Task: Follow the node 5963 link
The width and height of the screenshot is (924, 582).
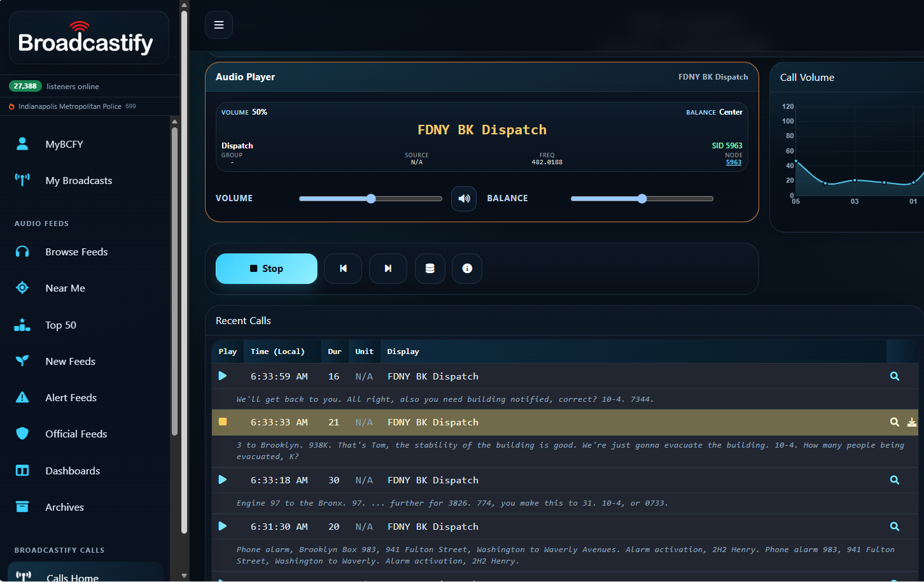Action: click(734, 162)
